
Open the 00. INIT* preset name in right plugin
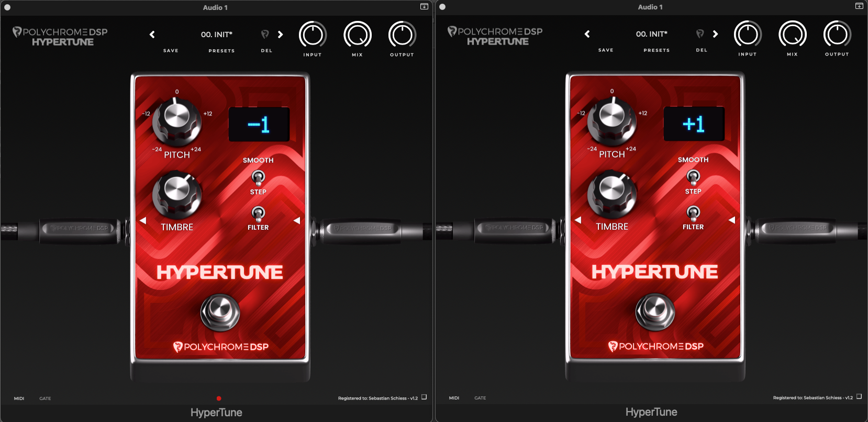[x=652, y=34]
